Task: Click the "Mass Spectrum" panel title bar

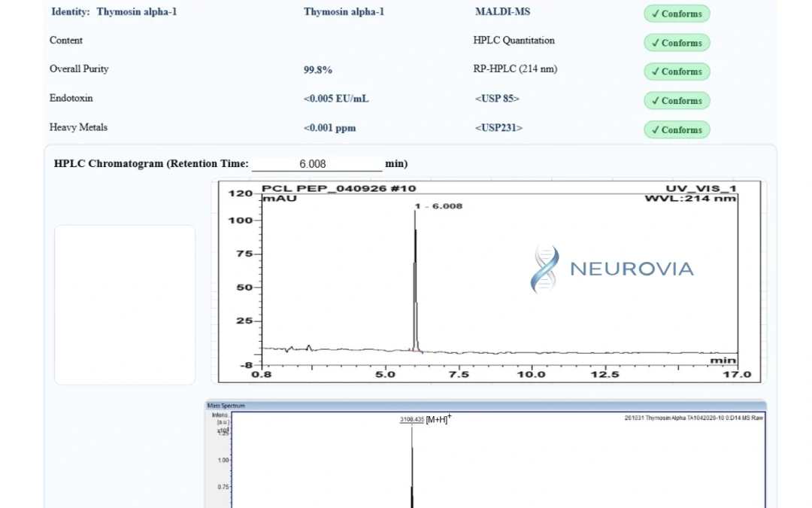Action: click(486, 406)
